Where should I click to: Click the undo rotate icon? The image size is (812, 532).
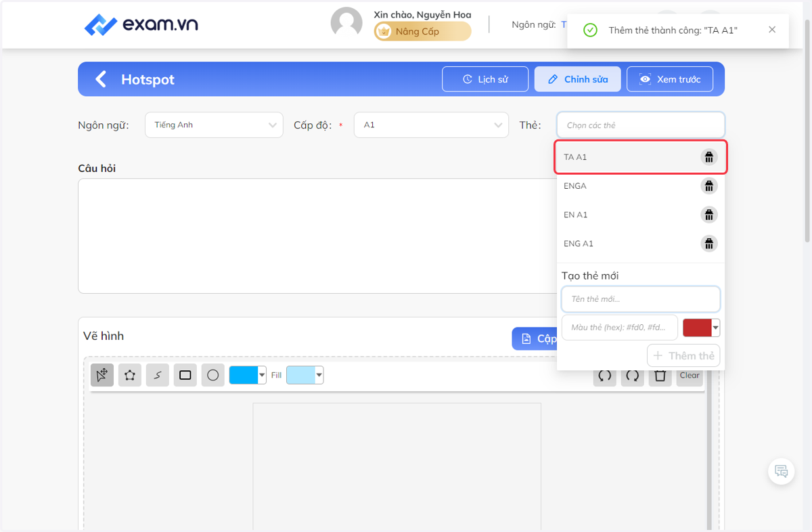(x=605, y=376)
